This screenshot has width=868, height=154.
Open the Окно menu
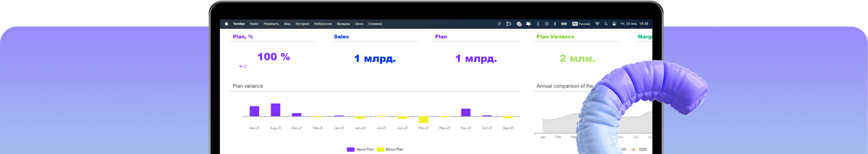tap(359, 24)
